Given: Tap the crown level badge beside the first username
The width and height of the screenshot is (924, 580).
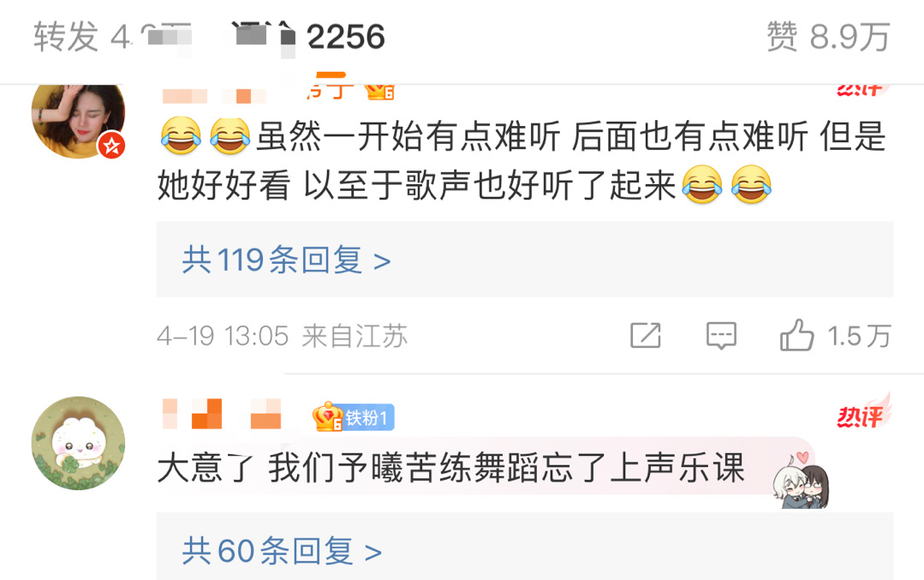Looking at the screenshot, I should click(379, 92).
